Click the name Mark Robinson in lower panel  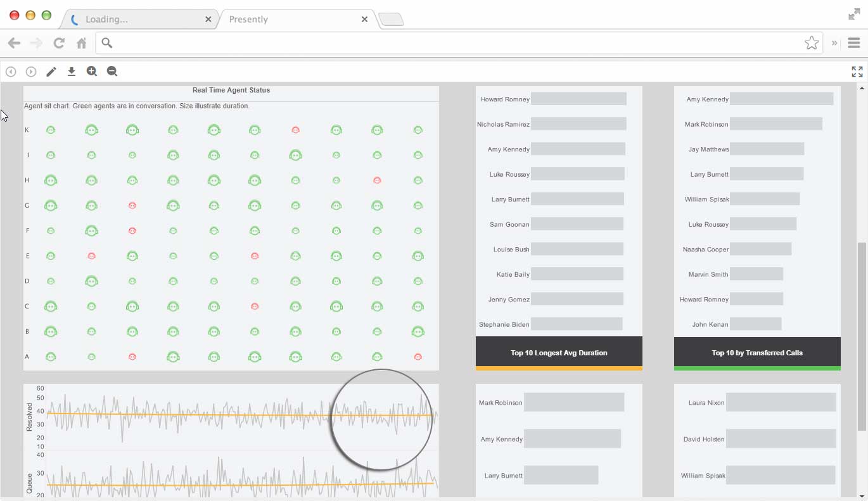coord(501,403)
